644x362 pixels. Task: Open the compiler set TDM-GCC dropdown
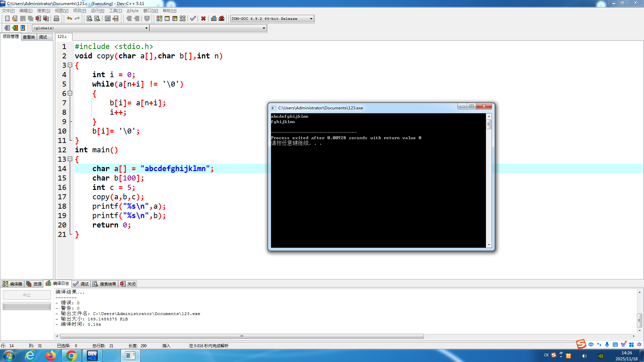[272, 19]
